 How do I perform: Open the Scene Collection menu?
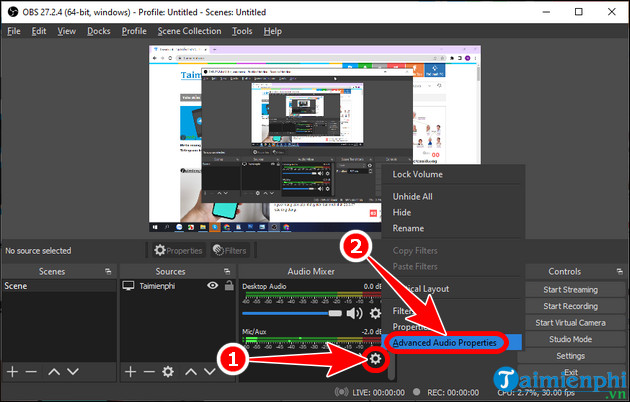coord(189,31)
